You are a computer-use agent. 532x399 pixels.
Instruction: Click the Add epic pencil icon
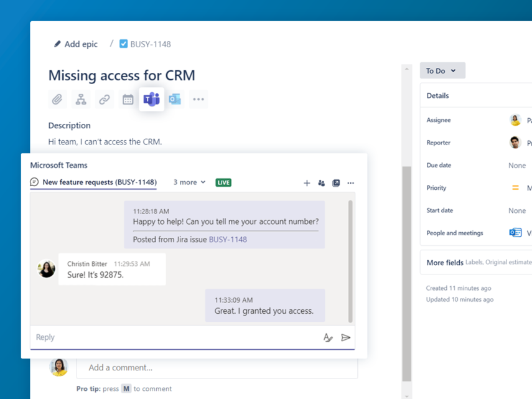pos(57,44)
